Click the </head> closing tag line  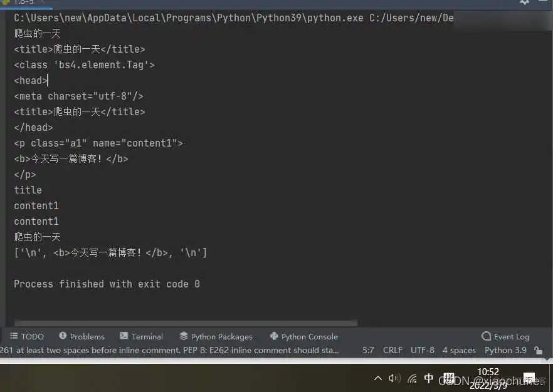point(33,128)
